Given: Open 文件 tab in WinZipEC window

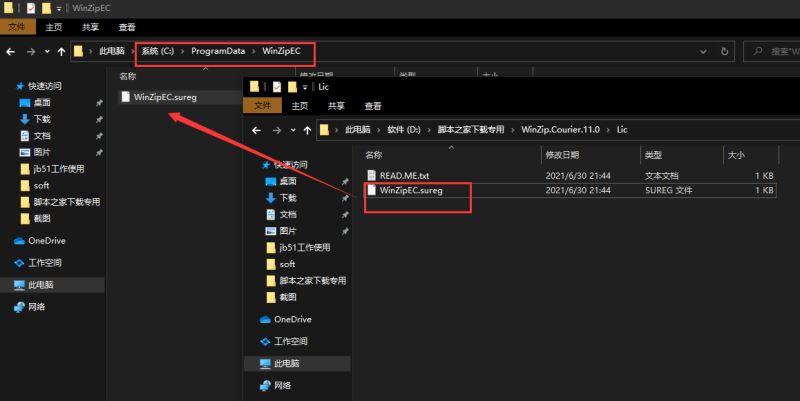Looking at the screenshot, I should click(x=17, y=27).
